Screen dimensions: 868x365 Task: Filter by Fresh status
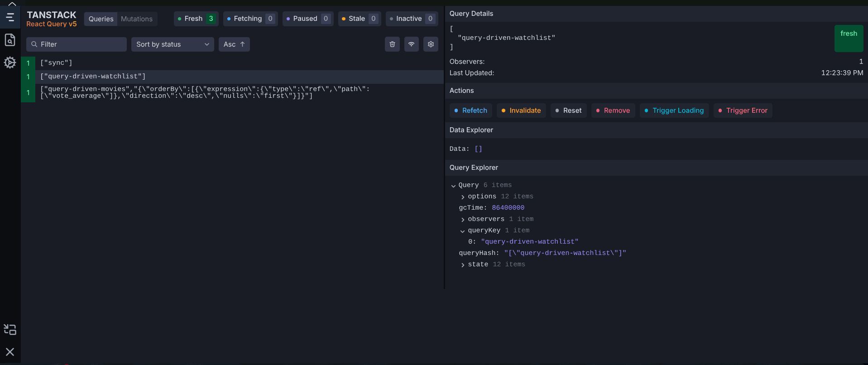tap(196, 19)
